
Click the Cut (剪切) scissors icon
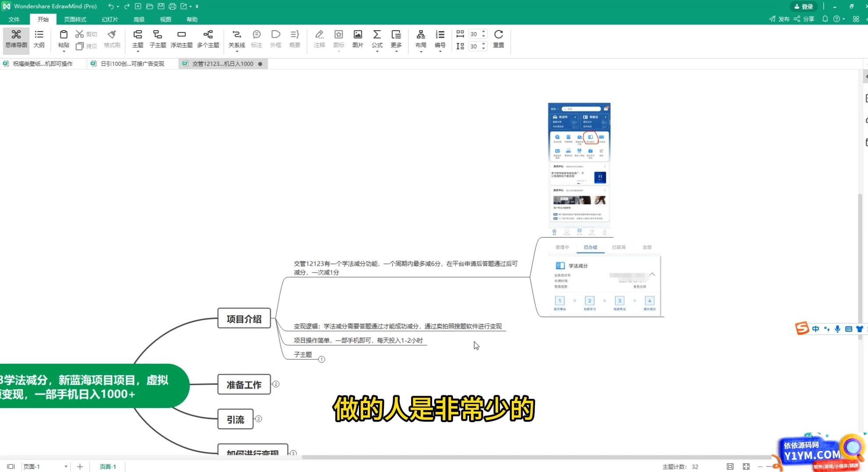point(79,34)
